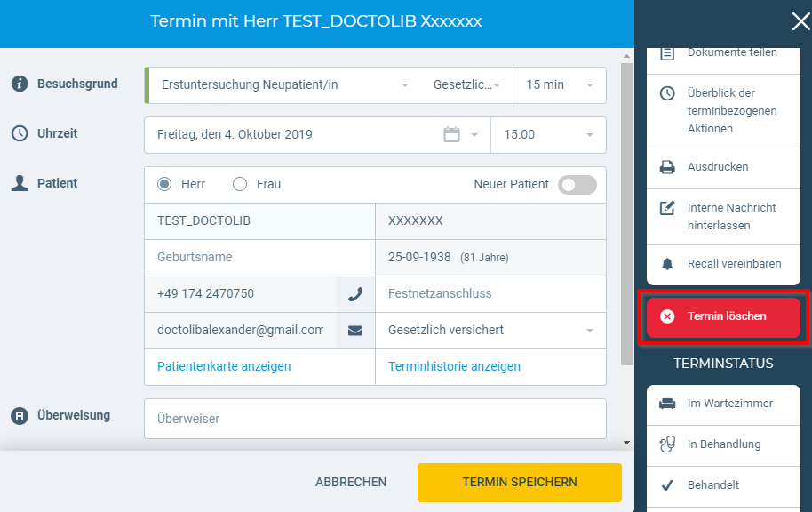
Task: Expand the 15:00 time dropdown
Action: point(548,135)
